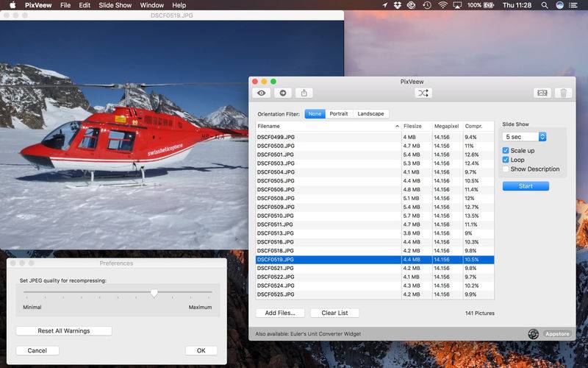Click Reset All Warnings in Preferences
The width and height of the screenshot is (588, 368).
64,330
